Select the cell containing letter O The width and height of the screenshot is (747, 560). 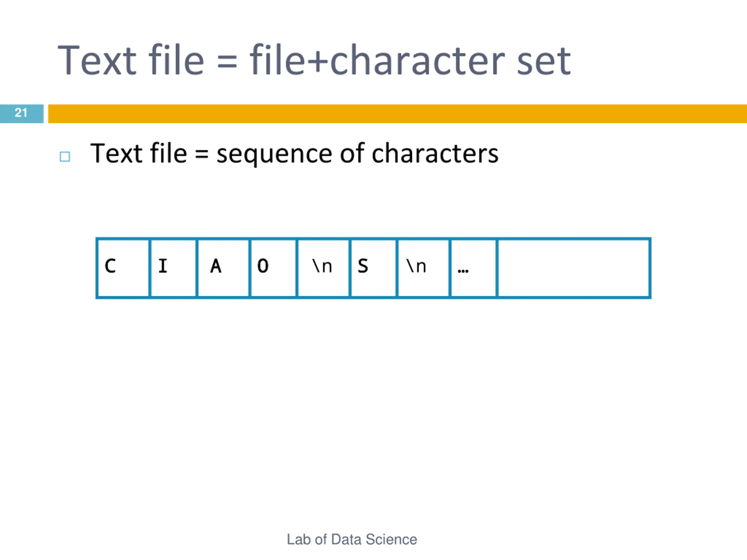tap(273, 268)
